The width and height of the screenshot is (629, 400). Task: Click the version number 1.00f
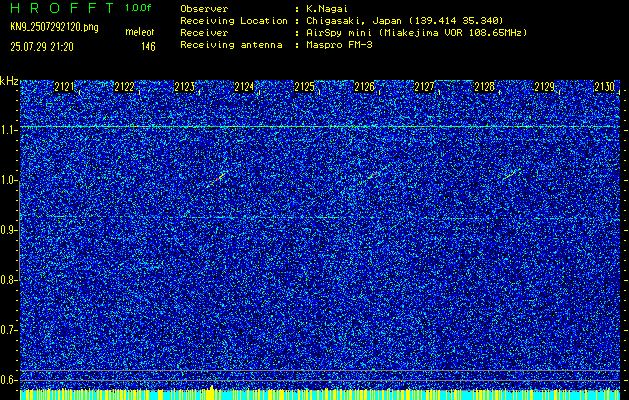[138, 8]
